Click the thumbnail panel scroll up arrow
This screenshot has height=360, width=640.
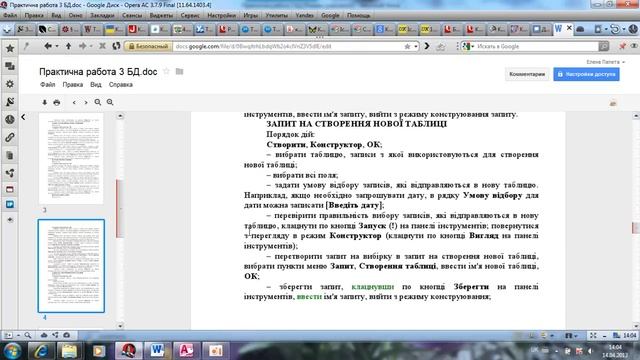(x=120, y=116)
